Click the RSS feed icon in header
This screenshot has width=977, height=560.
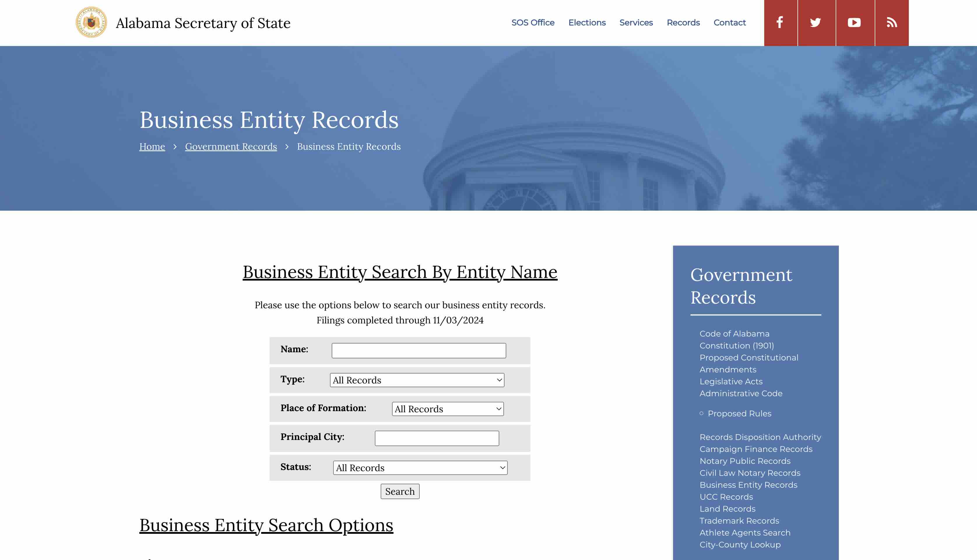click(x=891, y=23)
